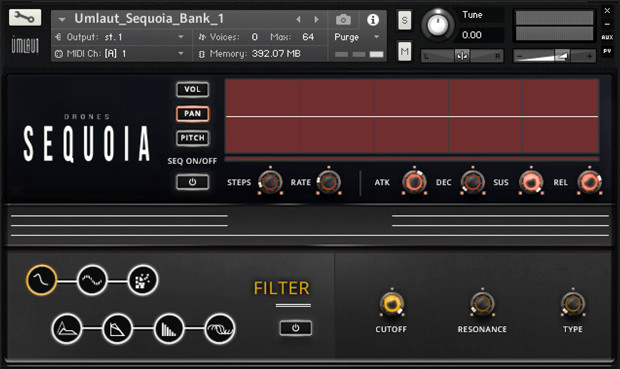Switch to the PAN sequencer tab

click(x=192, y=114)
